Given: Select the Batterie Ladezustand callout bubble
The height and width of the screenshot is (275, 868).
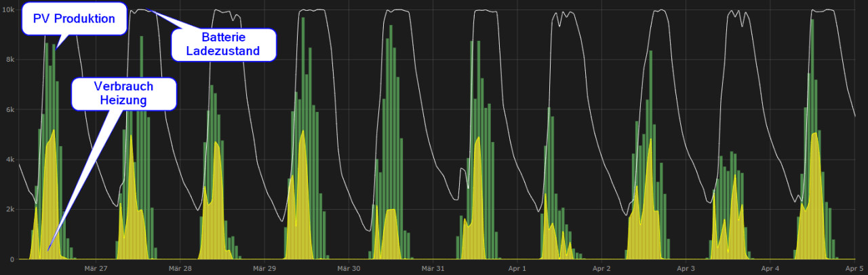Looking at the screenshot, I should coord(222,44).
